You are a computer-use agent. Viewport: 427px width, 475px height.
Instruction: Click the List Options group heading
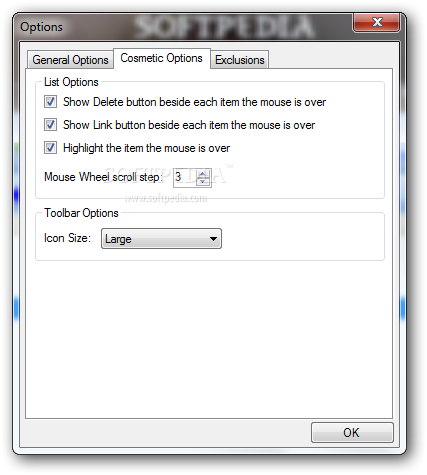[71, 82]
